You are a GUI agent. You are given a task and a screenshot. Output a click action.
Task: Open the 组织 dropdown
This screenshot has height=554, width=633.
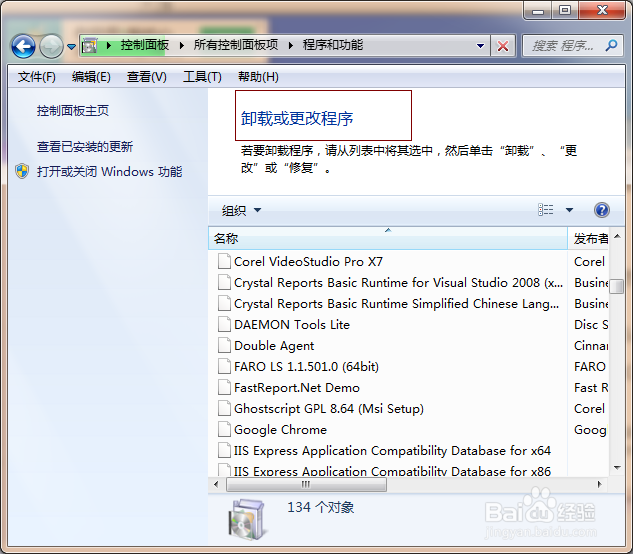tap(241, 210)
